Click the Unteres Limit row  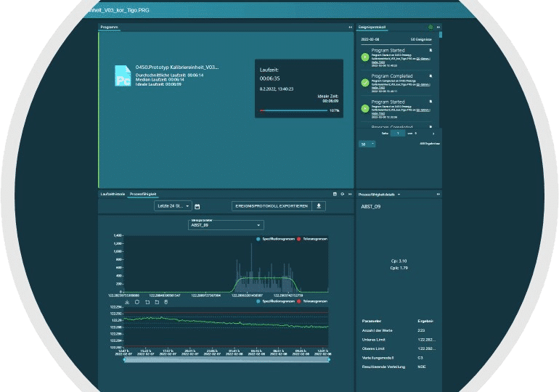point(399,340)
